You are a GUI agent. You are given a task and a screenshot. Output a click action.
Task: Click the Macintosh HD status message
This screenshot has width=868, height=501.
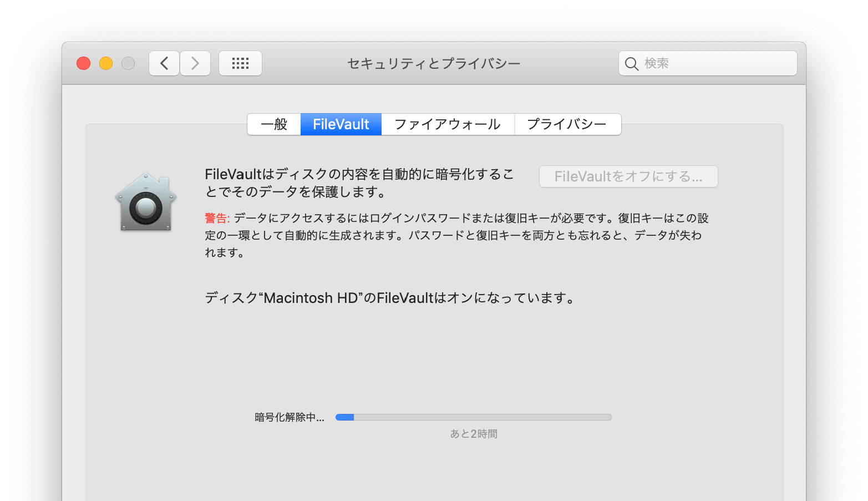point(390,297)
